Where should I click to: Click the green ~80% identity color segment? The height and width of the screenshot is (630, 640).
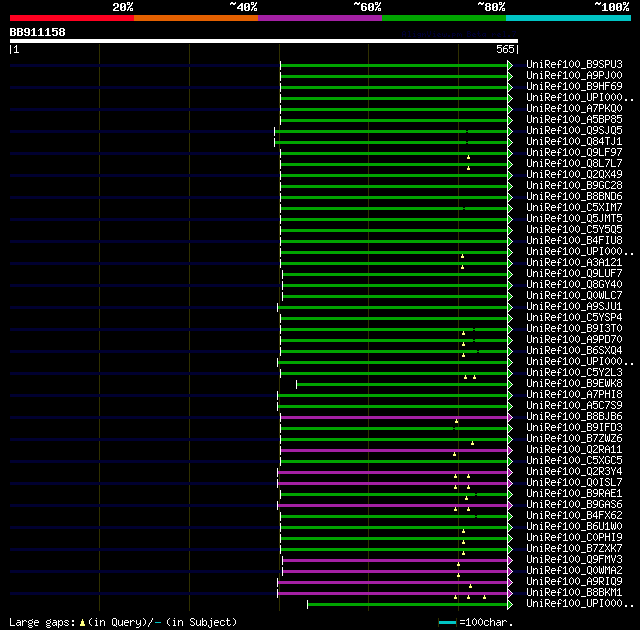tap(444, 18)
